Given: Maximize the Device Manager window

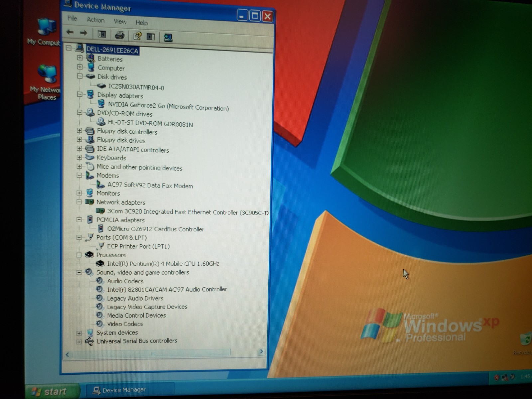Looking at the screenshot, I should pos(255,16).
